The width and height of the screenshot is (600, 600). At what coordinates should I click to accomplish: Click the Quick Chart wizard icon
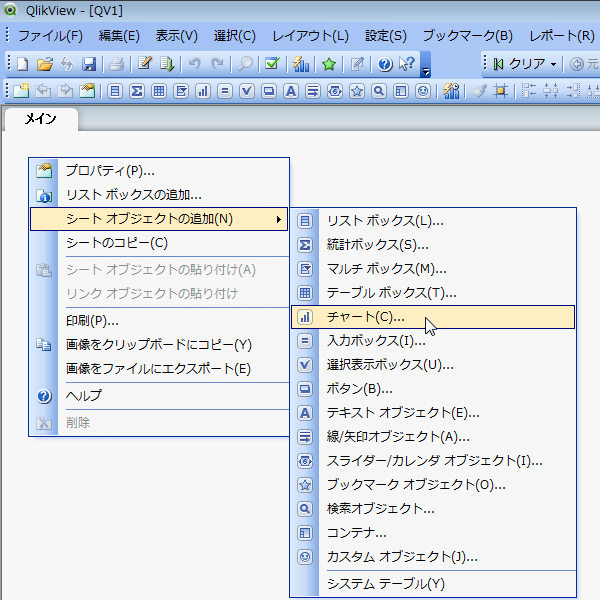point(300,64)
